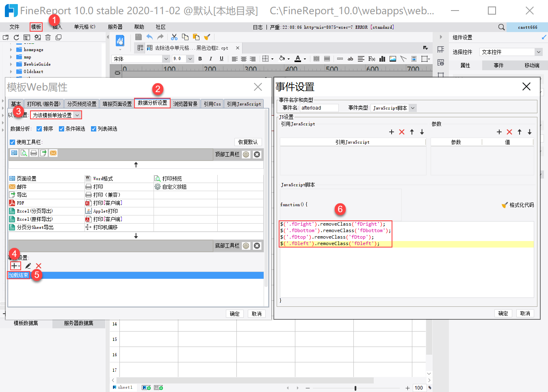Viewport: 548px width, 392px height.
Task: Expand the homepage folder
Action: click(x=11, y=50)
